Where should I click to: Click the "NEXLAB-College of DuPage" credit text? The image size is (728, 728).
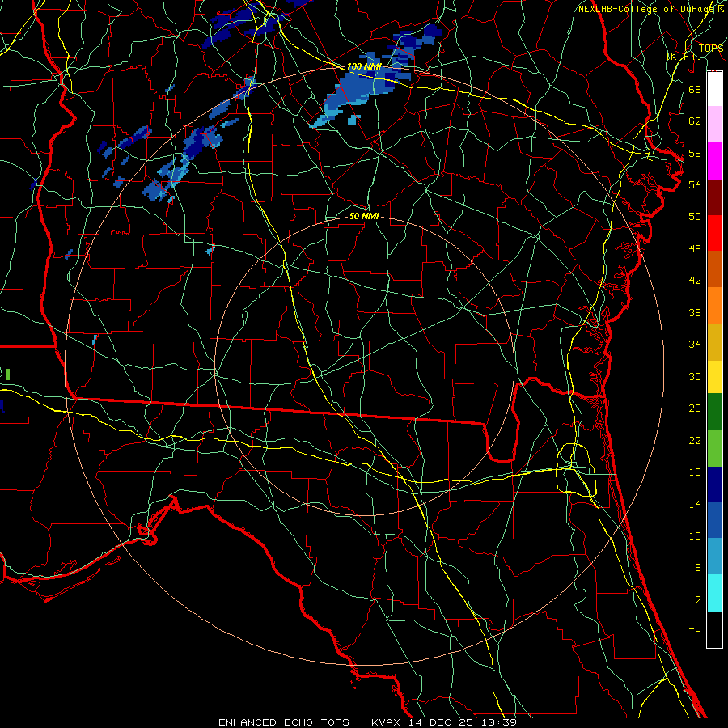click(646, 9)
